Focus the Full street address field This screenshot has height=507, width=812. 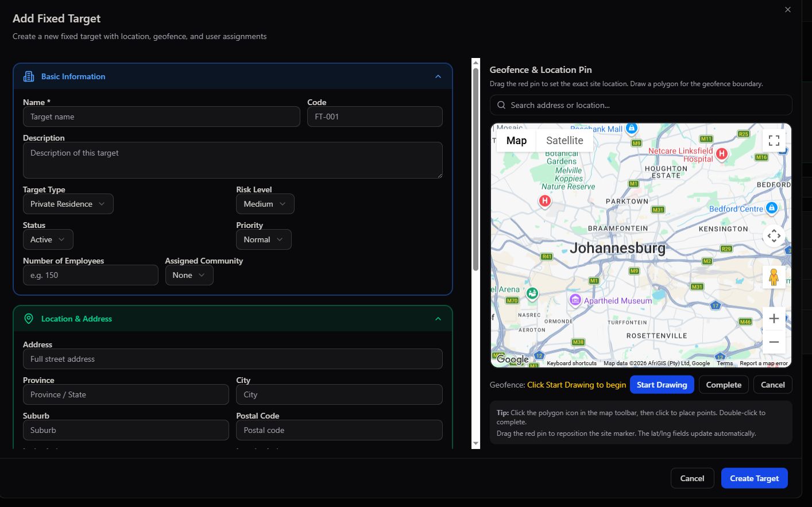(x=233, y=359)
